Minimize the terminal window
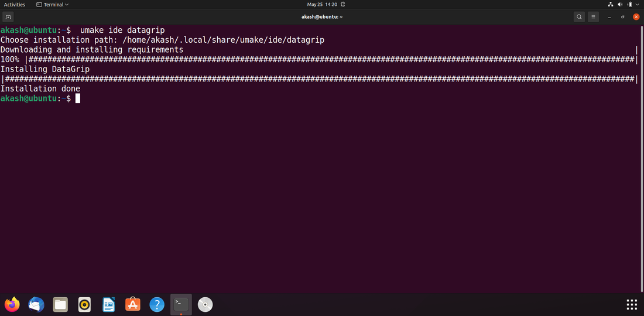The height and width of the screenshot is (316, 644). point(609,17)
